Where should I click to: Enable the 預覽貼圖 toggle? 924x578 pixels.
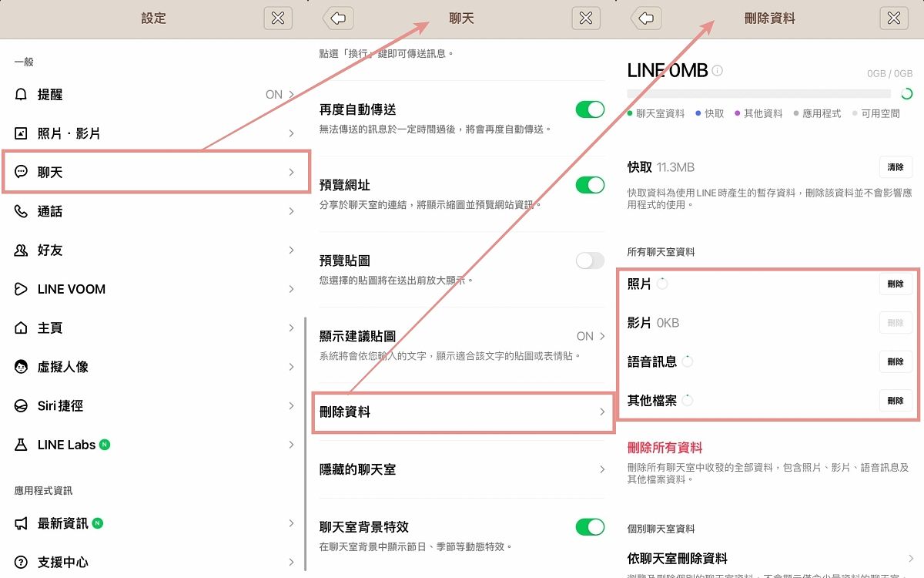click(x=590, y=260)
